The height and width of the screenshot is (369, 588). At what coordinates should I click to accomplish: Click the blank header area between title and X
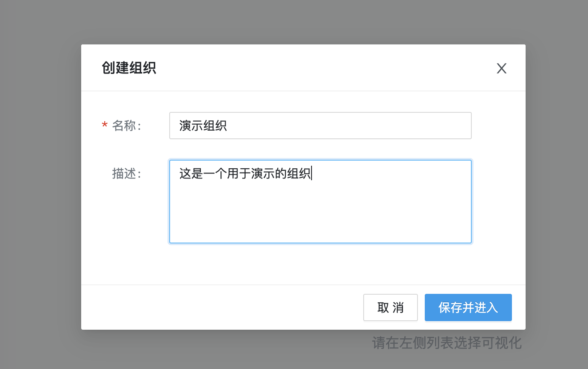325,68
